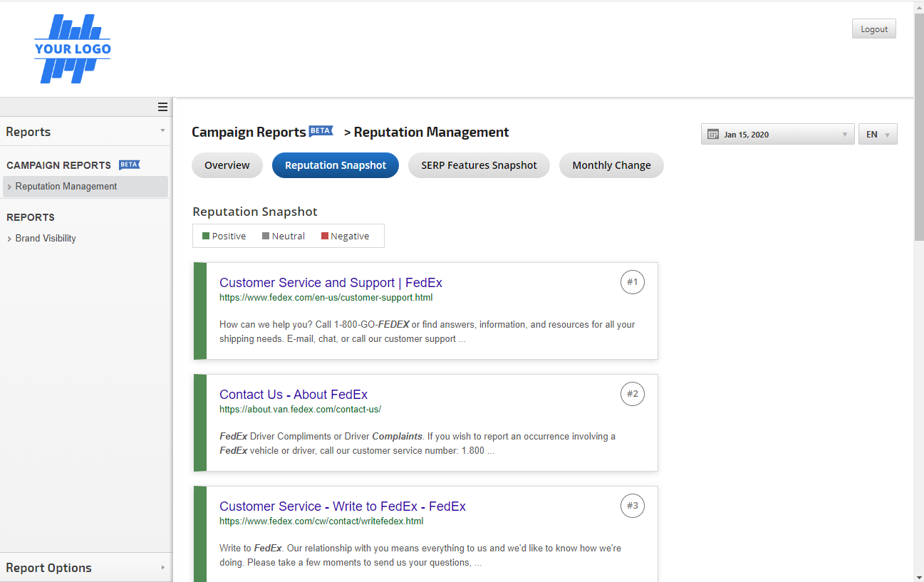Viewport: 924px width, 582px height.
Task: Toggle the Neutral legend filter
Action: pos(284,236)
